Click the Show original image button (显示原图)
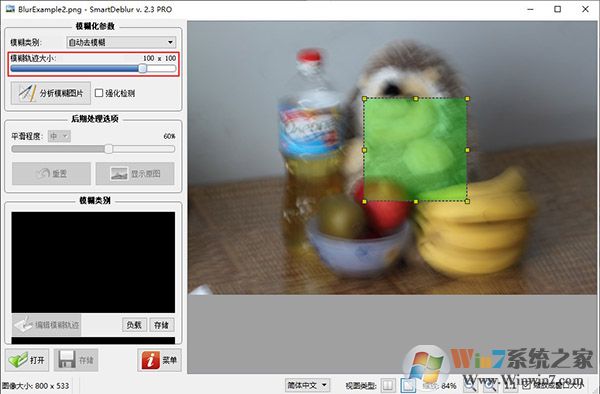 (x=135, y=174)
